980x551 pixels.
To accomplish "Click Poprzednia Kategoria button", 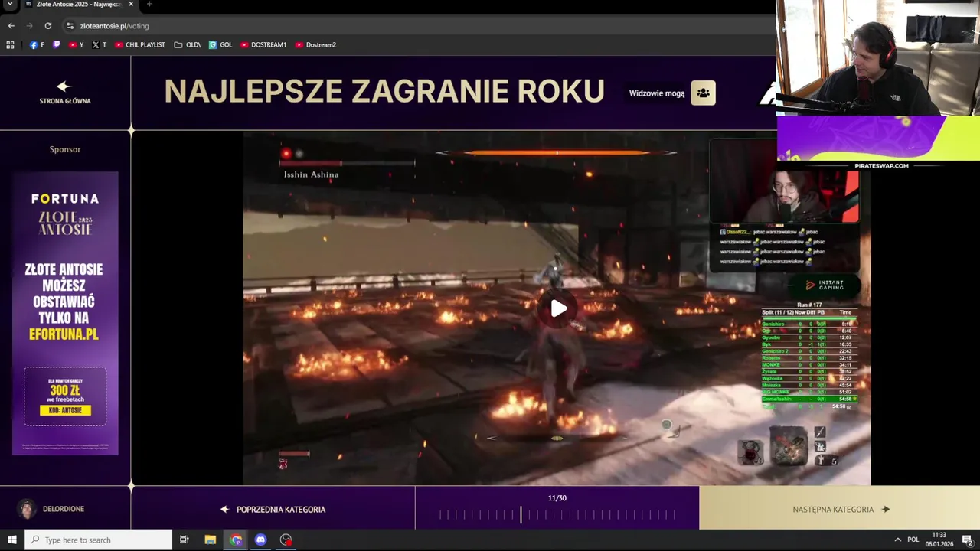I will 273,509.
